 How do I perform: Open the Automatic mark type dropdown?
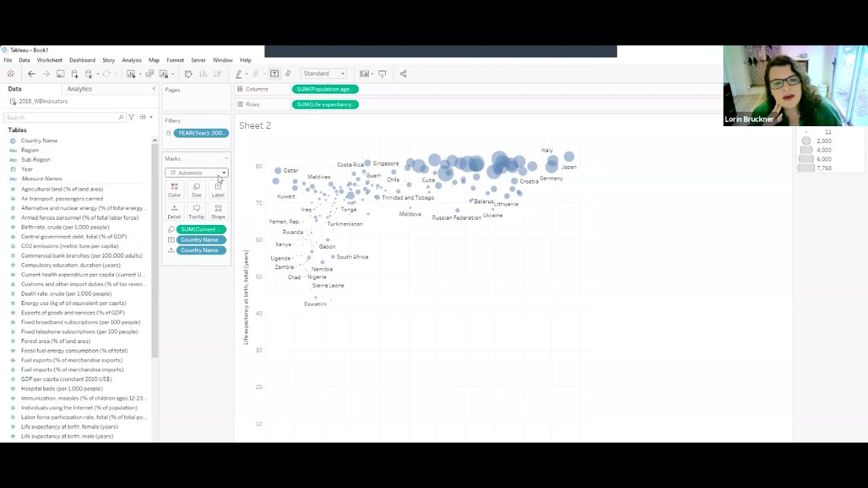coord(197,173)
